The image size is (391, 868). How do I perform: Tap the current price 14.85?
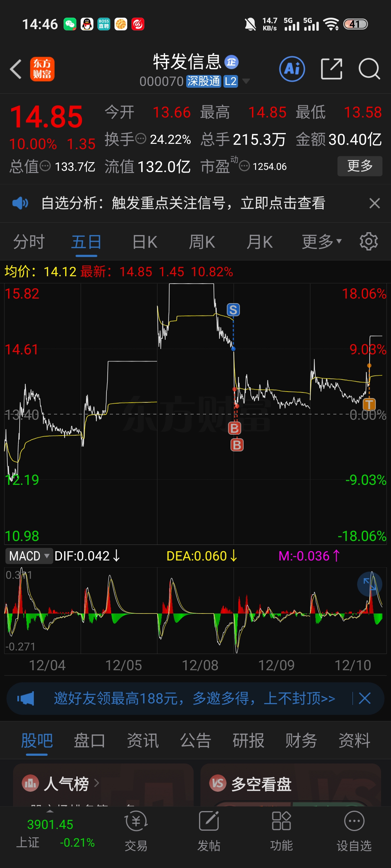pos(46,117)
